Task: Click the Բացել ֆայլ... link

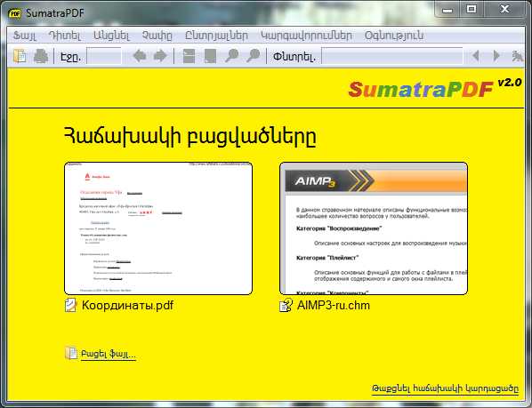Action: coord(109,354)
